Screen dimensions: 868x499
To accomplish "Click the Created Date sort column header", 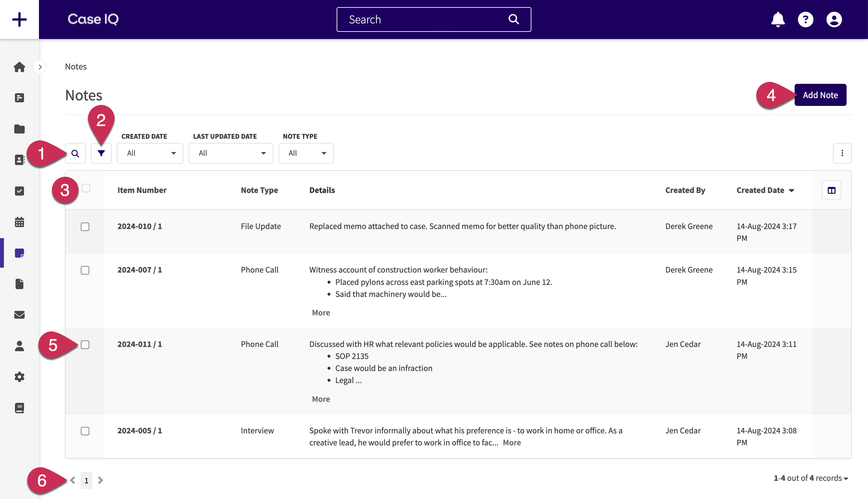I will click(765, 190).
